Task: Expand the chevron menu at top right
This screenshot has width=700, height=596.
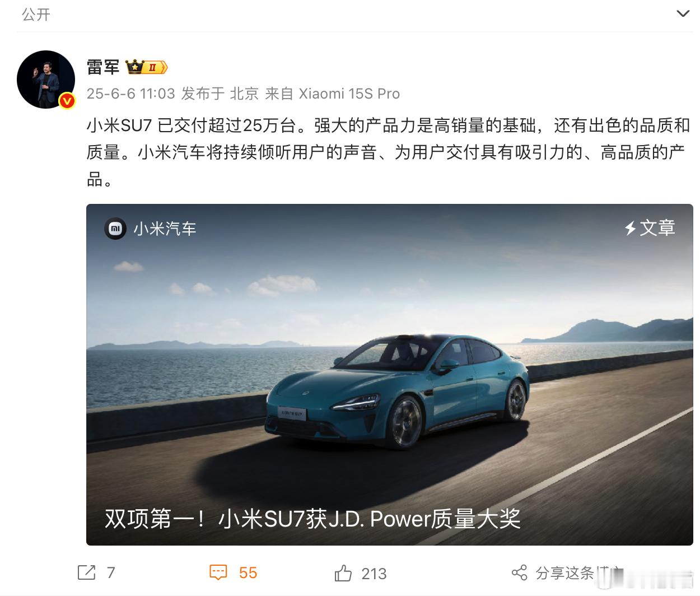Action: click(683, 13)
